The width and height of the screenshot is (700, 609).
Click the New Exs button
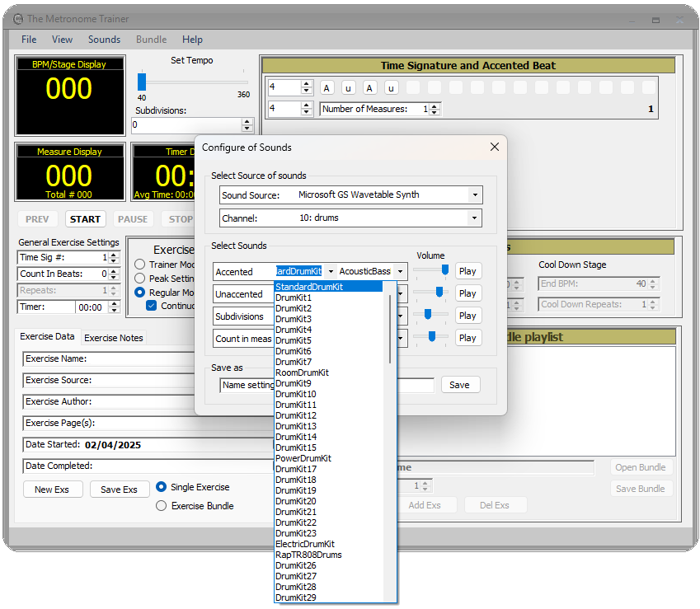tap(52, 489)
